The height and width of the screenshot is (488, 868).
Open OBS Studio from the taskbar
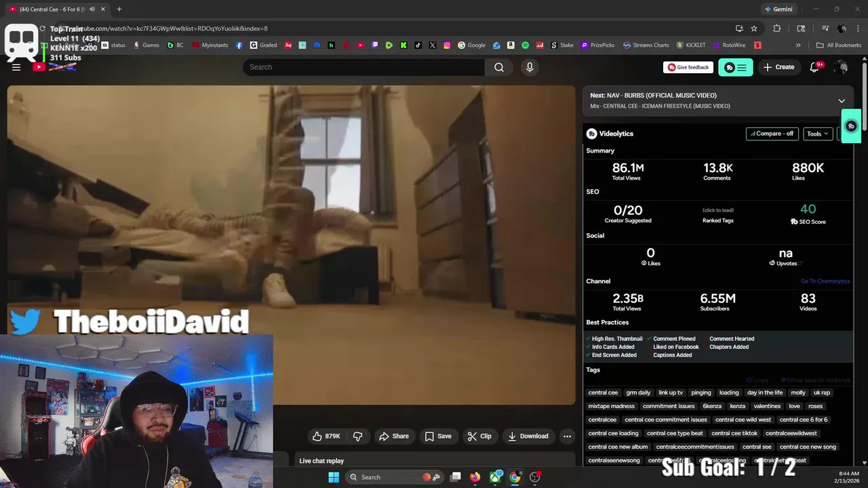pos(535,477)
